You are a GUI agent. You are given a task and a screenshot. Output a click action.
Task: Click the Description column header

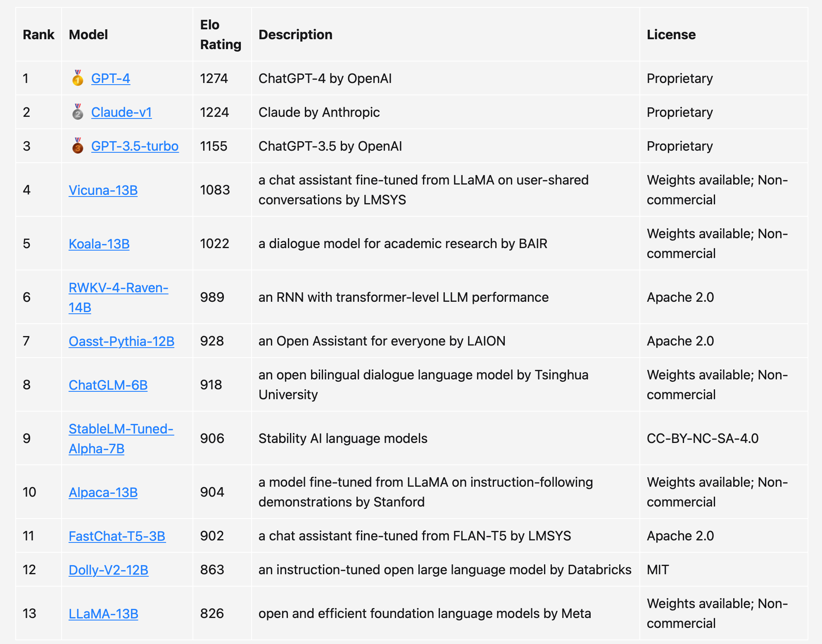(295, 35)
